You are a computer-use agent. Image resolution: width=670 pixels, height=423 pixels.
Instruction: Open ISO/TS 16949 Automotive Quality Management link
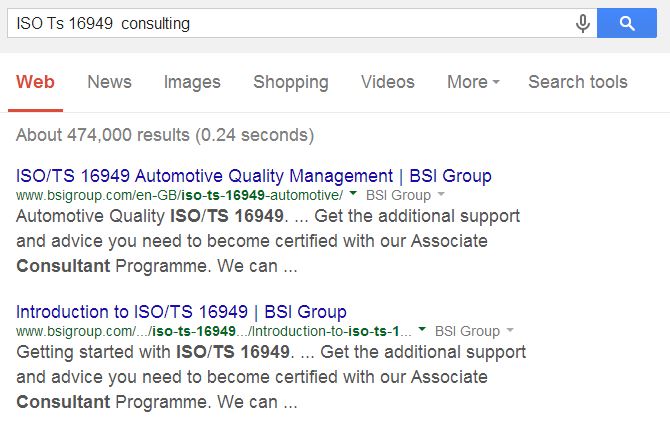(254, 176)
